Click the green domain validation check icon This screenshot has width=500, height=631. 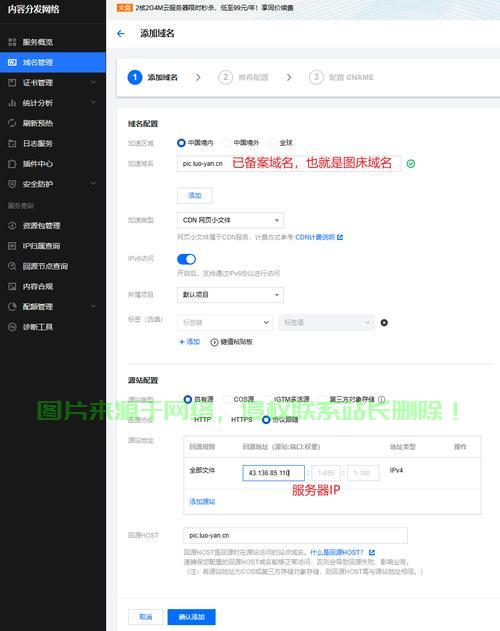pos(411,164)
